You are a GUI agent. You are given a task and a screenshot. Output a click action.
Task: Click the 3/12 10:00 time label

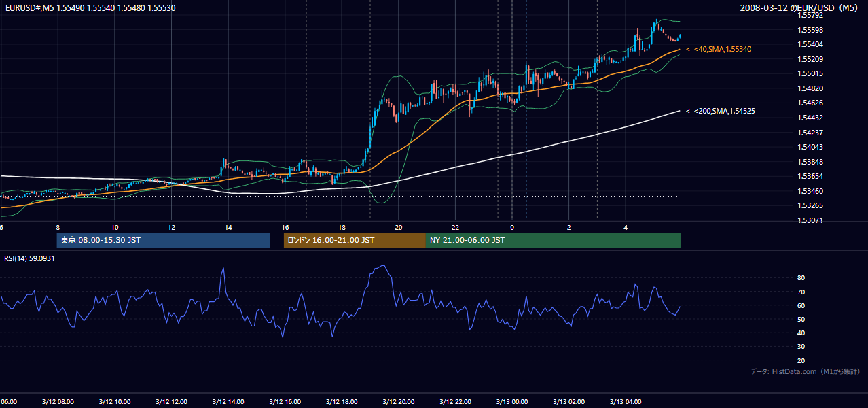[x=115, y=402]
